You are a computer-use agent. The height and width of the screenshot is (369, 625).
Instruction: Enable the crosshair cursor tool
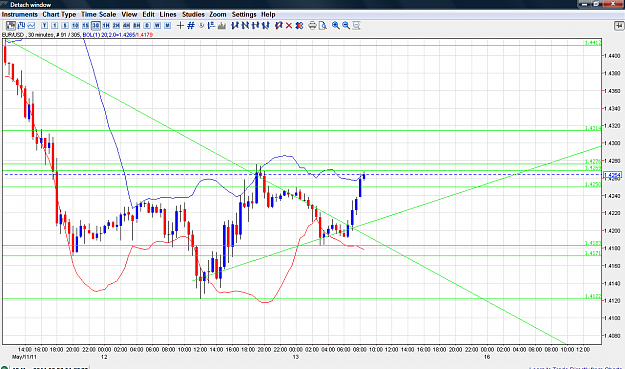180,26
